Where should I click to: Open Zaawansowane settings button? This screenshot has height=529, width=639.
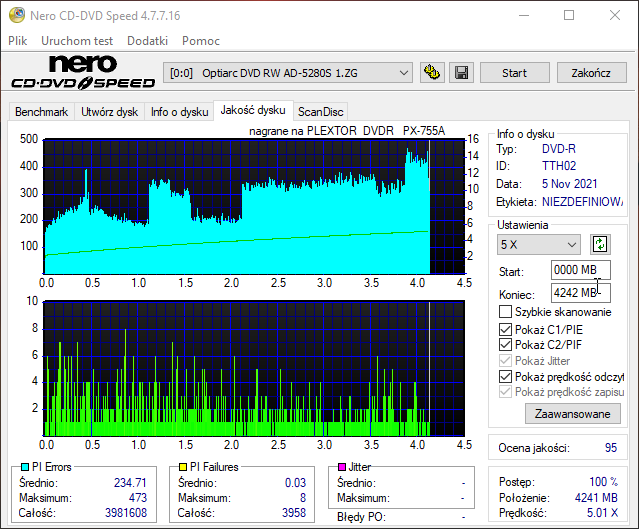coord(573,414)
